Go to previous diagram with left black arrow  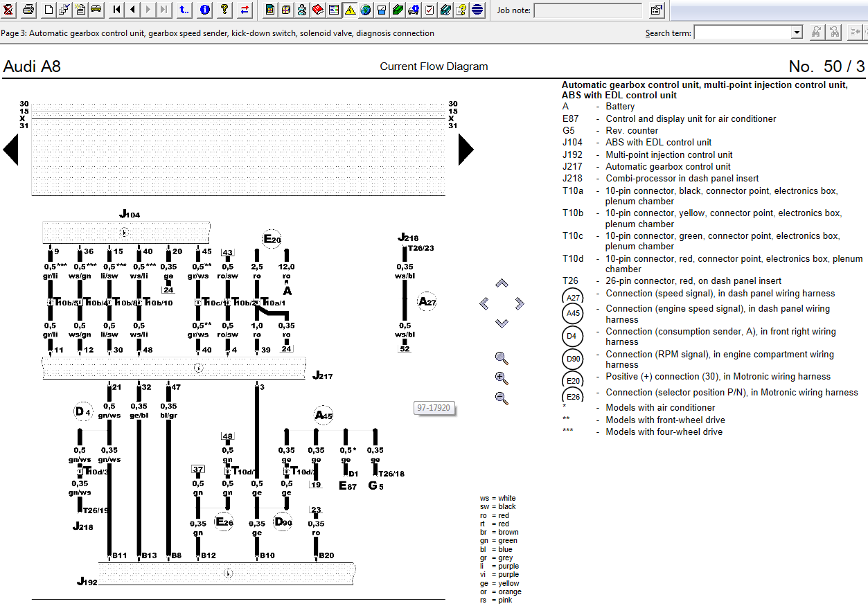pos(10,150)
